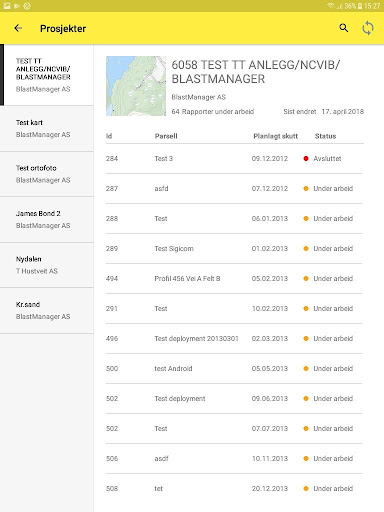384x512 pixels.
Task: Select the Test ortofoto project
Action: click(x=47, y=174)
